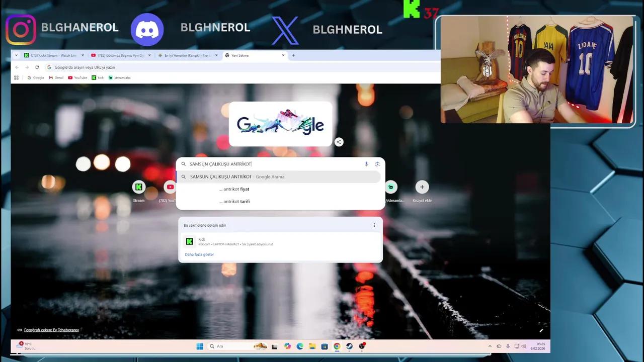Click the Daha fazla göster link
Screen dimensions: 644x362
(x=199, y=254)
